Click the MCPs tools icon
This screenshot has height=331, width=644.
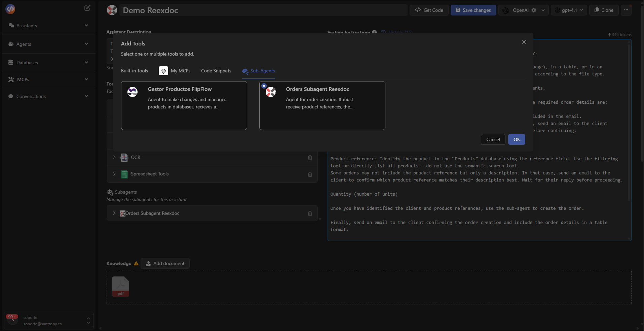coord(11,79)
